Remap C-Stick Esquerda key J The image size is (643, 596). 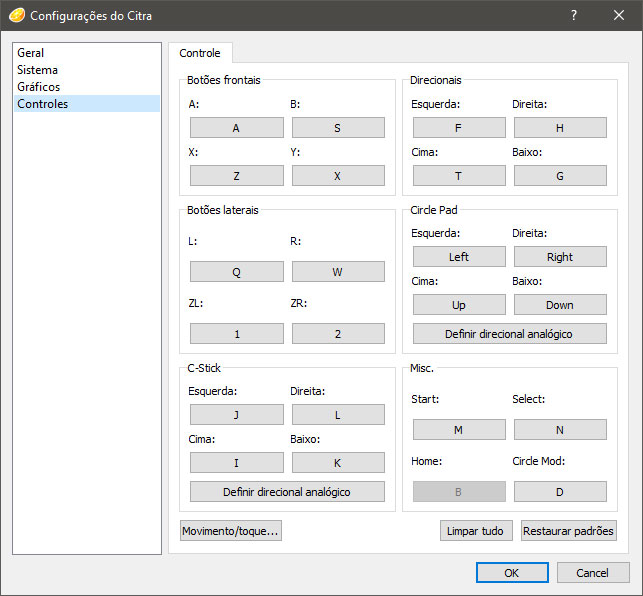237,415
